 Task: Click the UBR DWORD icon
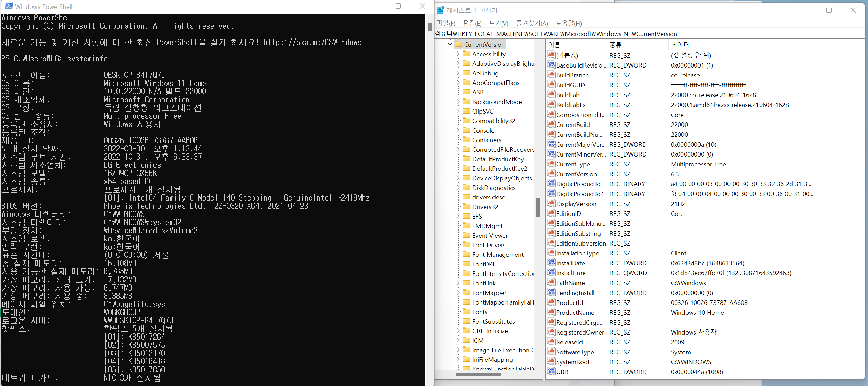tap(551, 371)
